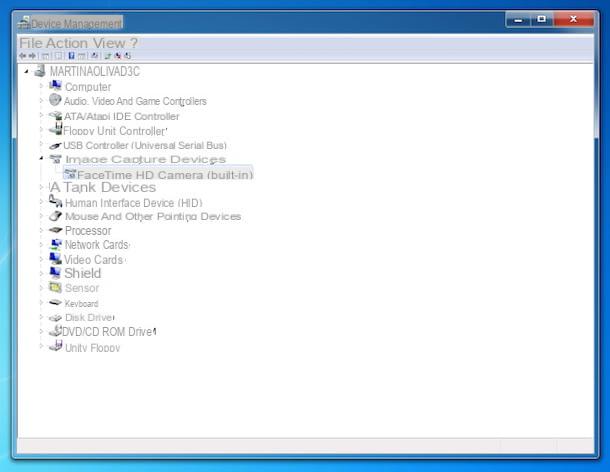This screenshot has width=610, height=472.
Task: Select the Image Capture Devices icon
Action: click(56, 159)
